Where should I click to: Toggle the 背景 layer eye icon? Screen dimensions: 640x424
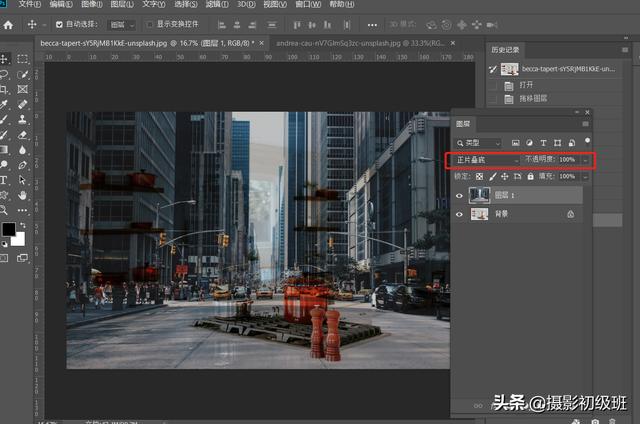[x=460, y=214]
